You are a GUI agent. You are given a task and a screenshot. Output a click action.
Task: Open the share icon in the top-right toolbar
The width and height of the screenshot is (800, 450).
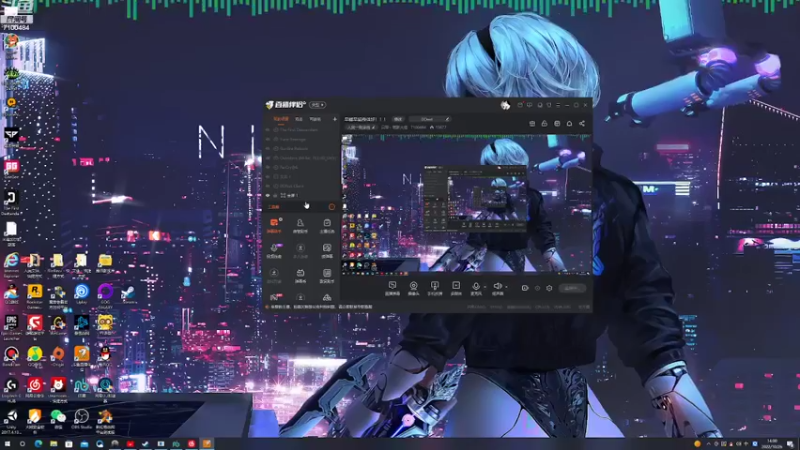[582, 123]
